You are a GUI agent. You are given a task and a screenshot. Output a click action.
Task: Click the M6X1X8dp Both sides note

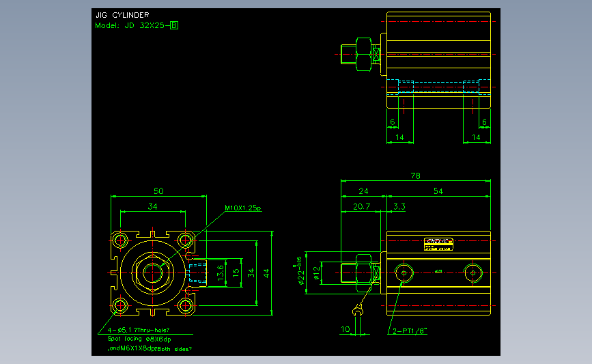coord(150,349)
